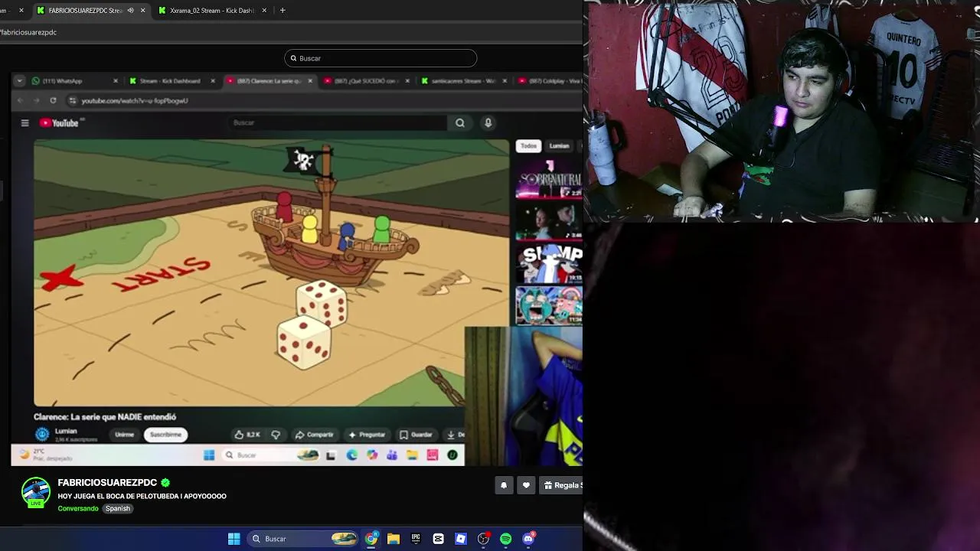980x551 pixels.
Task: Click the Compartir share button
Action: coord(315,435)
